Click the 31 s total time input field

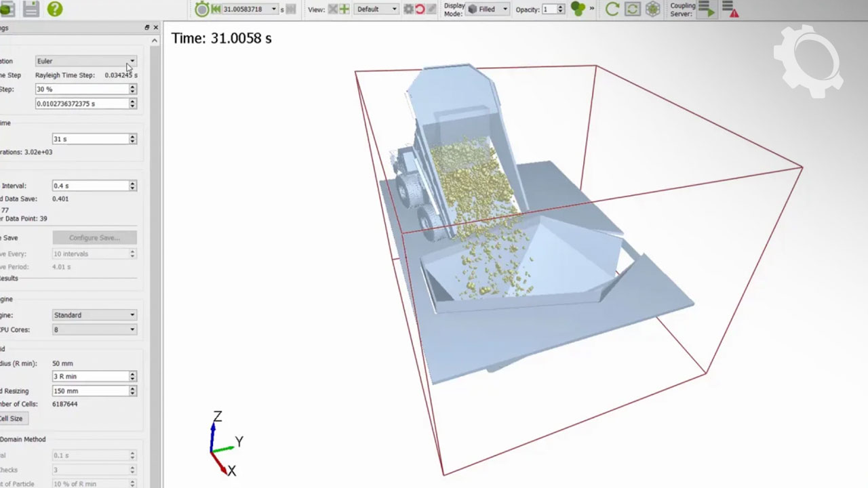click(90, 139)
